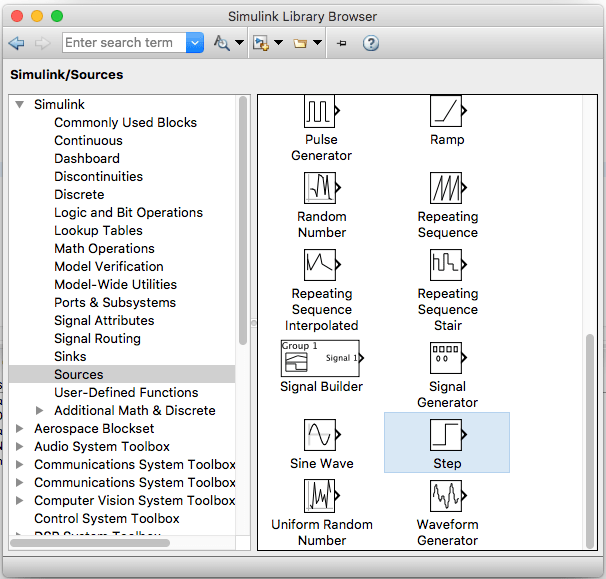Click the forward navigation arrow
The width and height of the screenshot is (606, 579).
(x=42, y=43)
